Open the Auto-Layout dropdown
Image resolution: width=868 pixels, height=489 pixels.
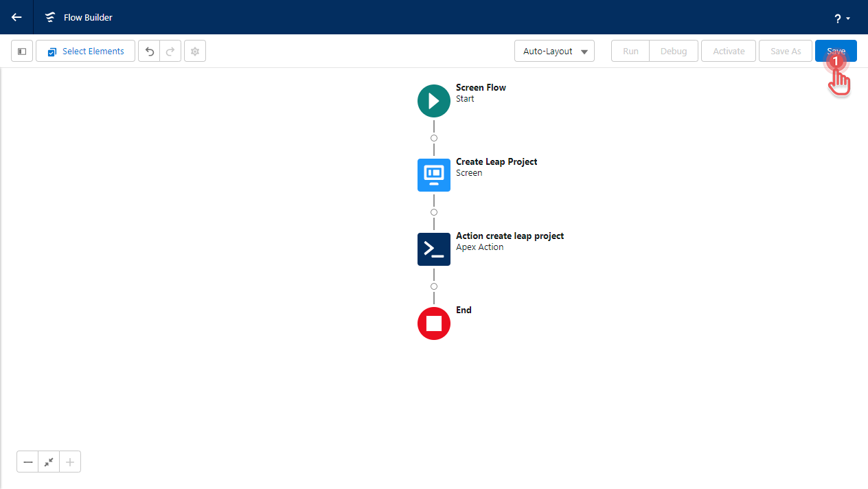(x=554, y=52)
